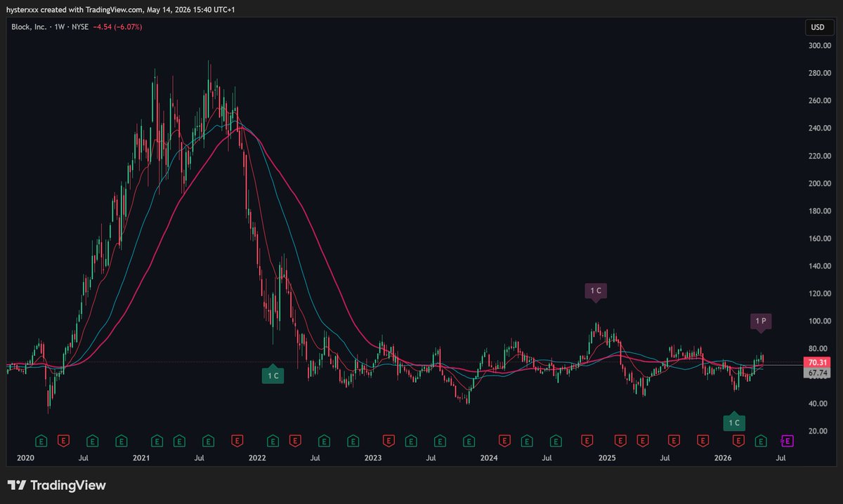Click the 2022 label on the time axis
The width and height of the screenshot is (843, 504).
point(257,458)
